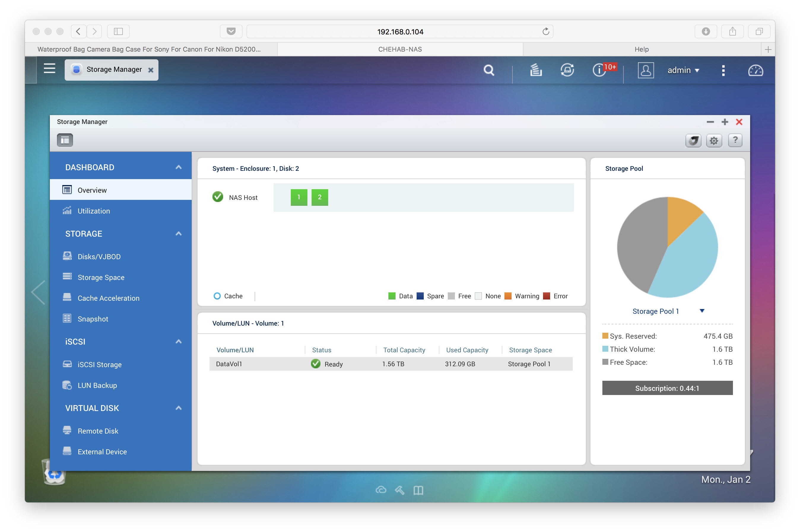Click the book icon at desktop bottom
Screen dimensions: 800x532
[418, 490]
